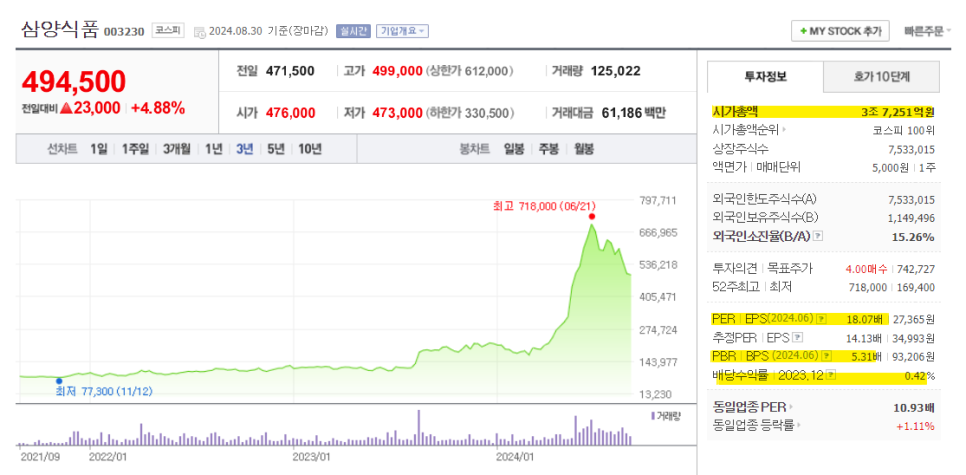The height and width of the screenshot is (475, 966).
Task: Click the clock icon beside the date
Action: (x=200, y=31)
